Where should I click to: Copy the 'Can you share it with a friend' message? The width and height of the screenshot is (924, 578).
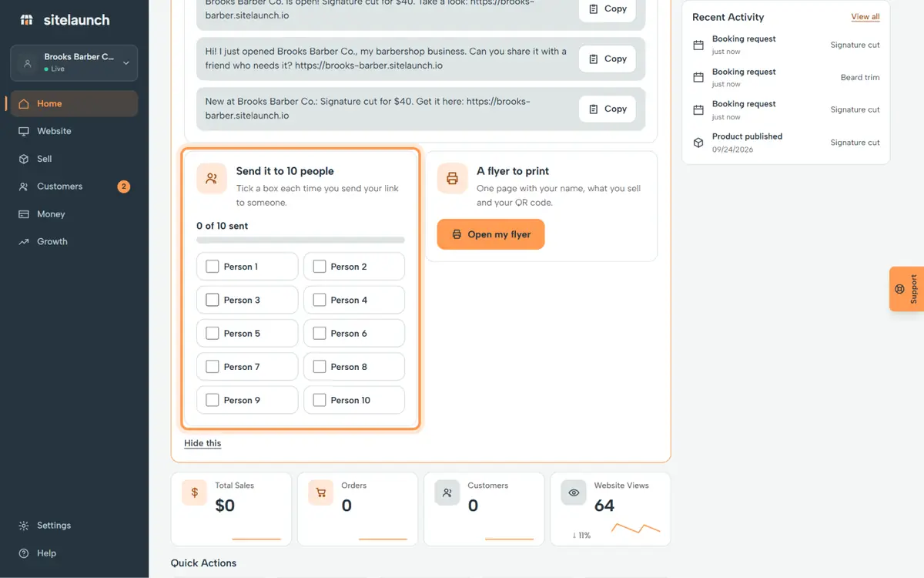click(608, 59)
